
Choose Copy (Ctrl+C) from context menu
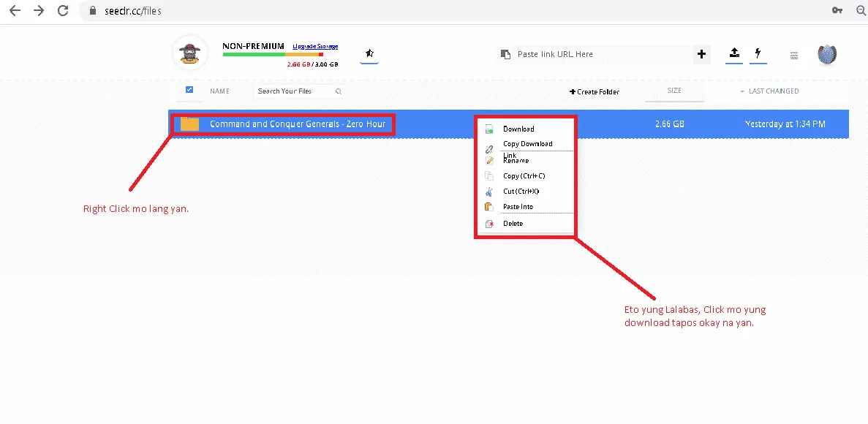(x=524, y=176)
